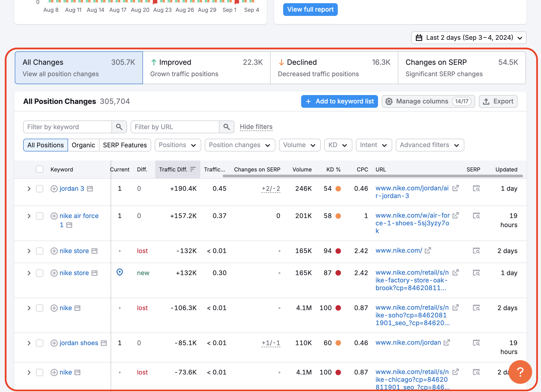Select the All Changes tab

(79, 68)
